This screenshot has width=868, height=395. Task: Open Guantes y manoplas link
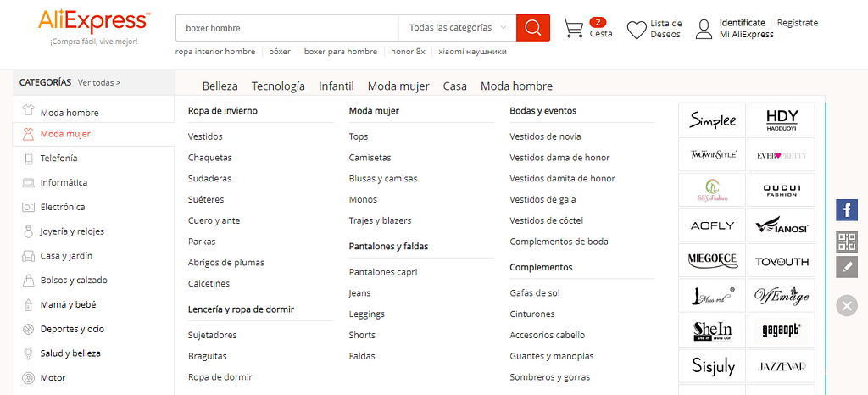pyautogui.click(x=551, y=356)
